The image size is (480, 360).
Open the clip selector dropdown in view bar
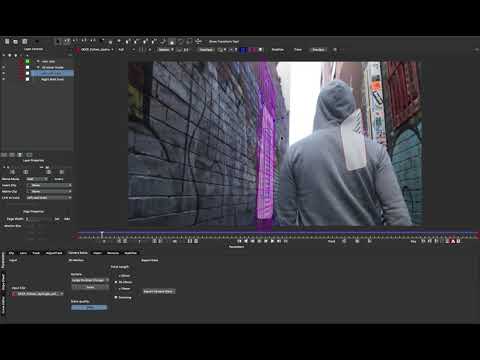tap(97, 50)
